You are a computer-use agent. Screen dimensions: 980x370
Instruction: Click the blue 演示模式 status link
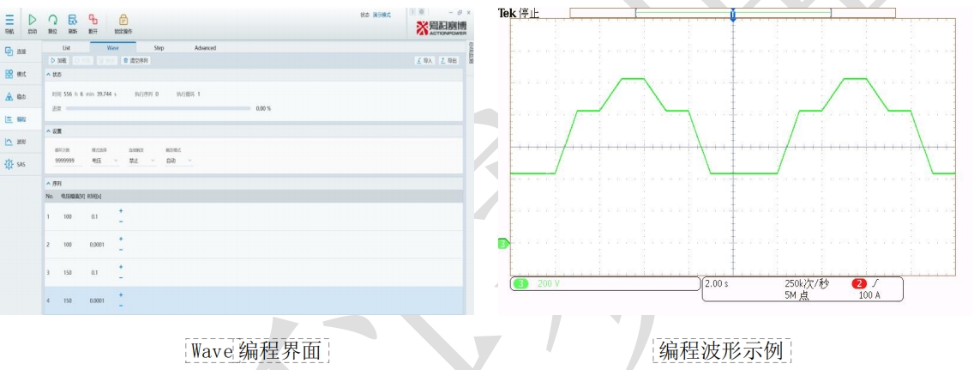pyautogui.click(x=382, y=15)
